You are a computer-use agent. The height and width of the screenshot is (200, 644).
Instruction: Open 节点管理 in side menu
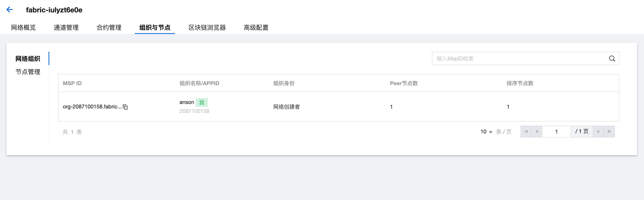tap(28, 72)
